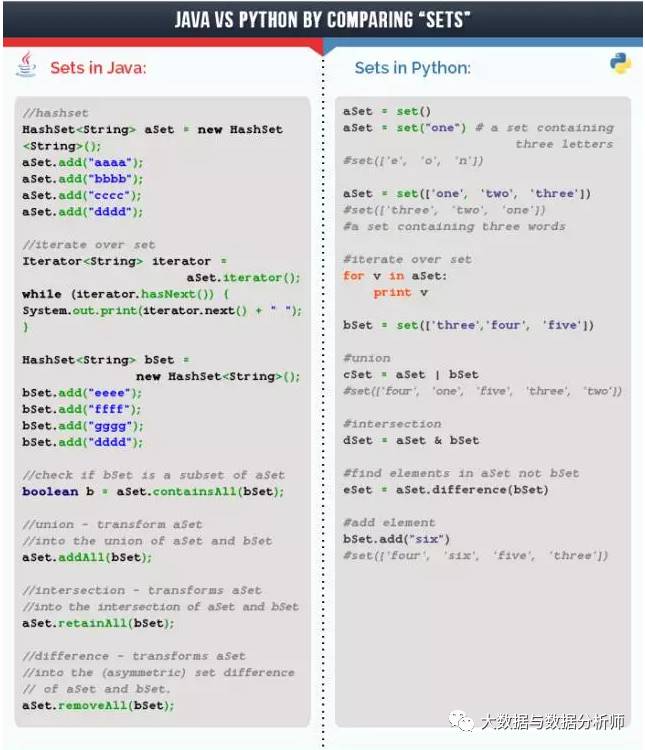Click the '//check if bSet is a subset' comment
The image size is (645, 750).
coord(154,475)
